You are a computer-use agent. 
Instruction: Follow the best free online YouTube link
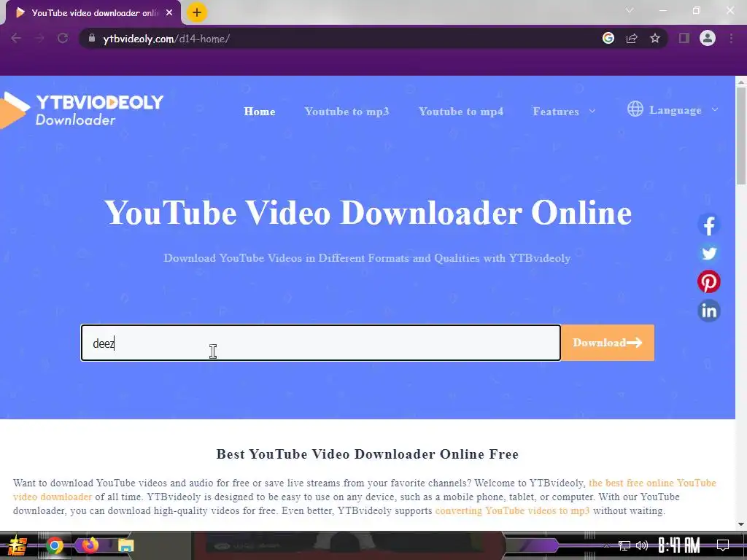652,483
